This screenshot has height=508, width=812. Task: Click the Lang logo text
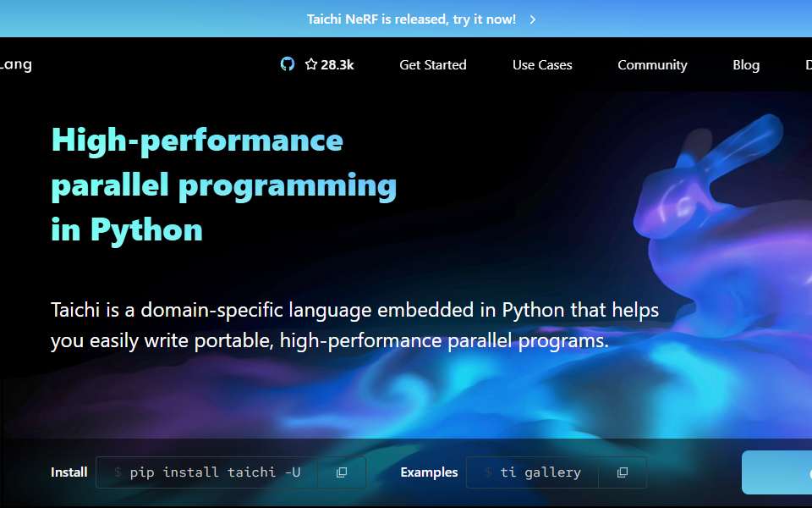(16, 65)
